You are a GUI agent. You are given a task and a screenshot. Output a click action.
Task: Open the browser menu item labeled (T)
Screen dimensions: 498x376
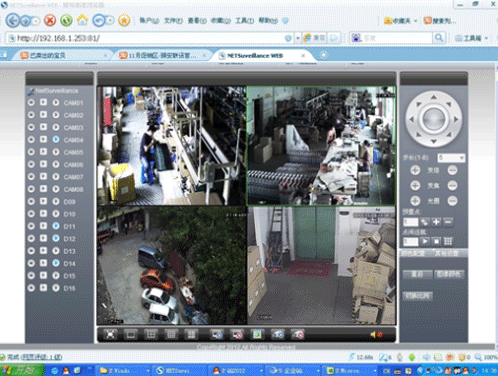point(244,21)
